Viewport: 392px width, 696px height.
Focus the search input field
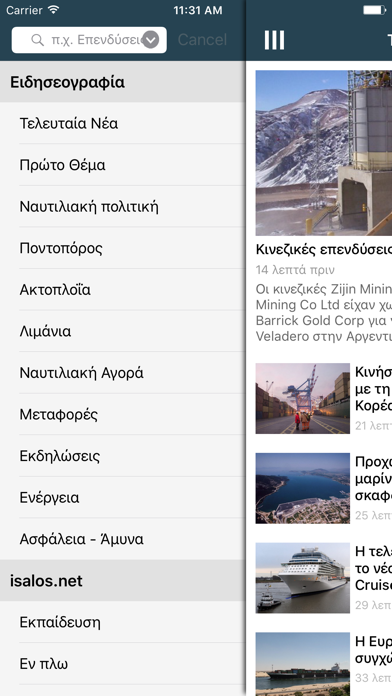point(89,40)
